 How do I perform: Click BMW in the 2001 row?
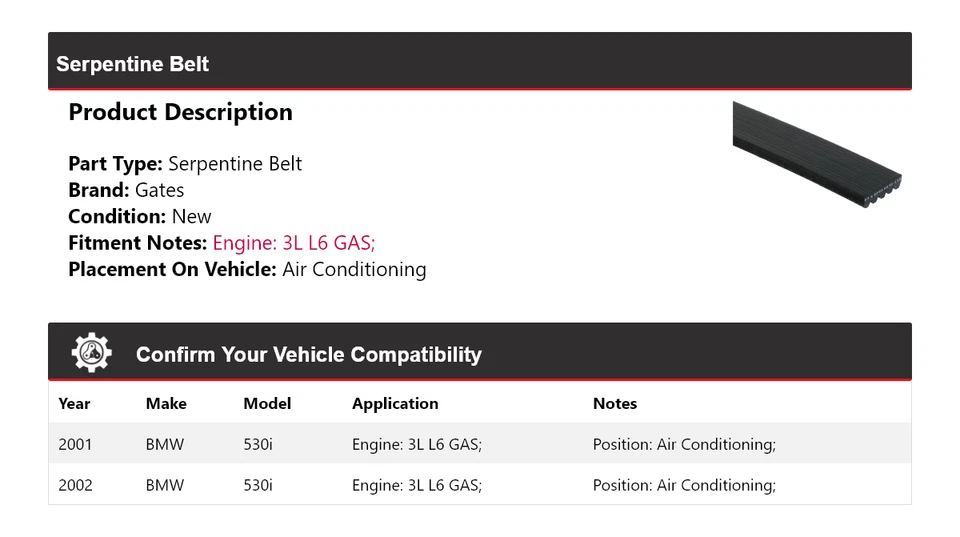pos(165,444)
